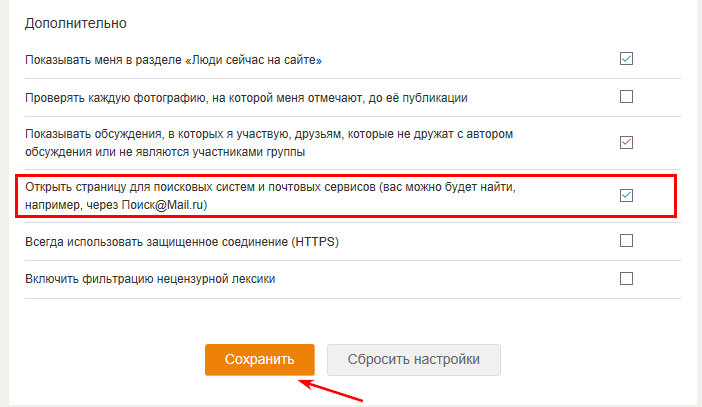Screen dimensions: 702x407
Task: Enable photo tag review checkbox
Action: (x=626, y=97)
